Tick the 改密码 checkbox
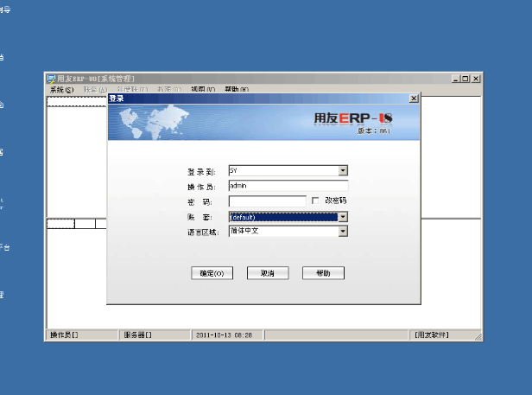532x395 pixels. coord(315,201)
